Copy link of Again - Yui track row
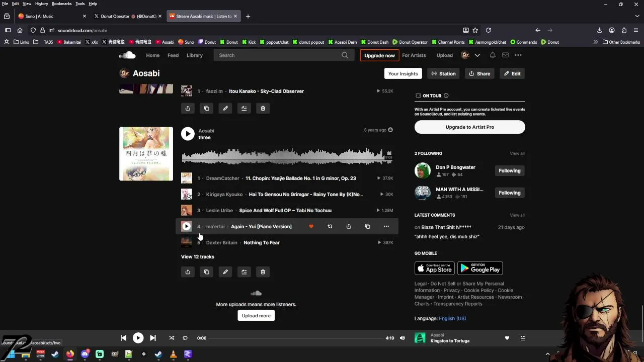This screenshot has width=644, height=362. pyautogui.click(x=368, y=227)
